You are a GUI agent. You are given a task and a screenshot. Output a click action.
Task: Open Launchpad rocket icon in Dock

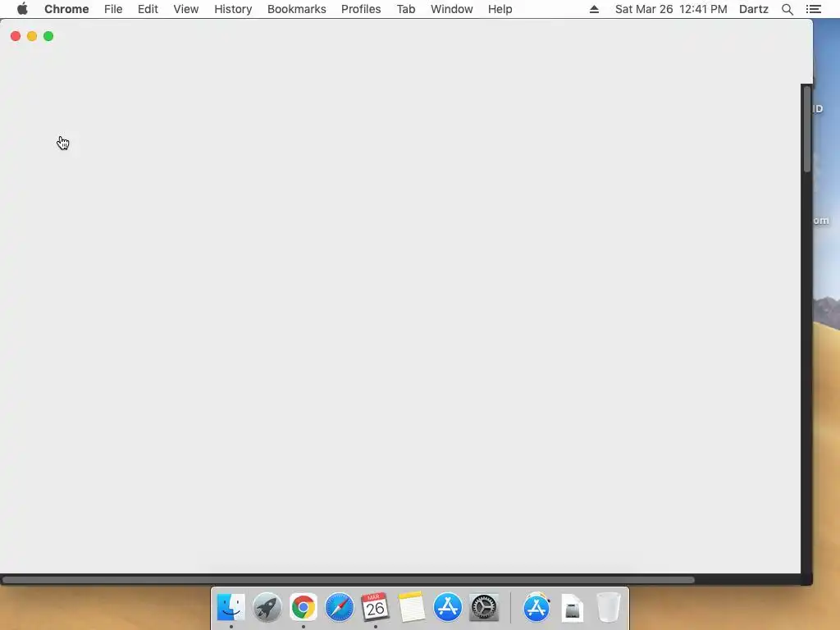(267, 608)
